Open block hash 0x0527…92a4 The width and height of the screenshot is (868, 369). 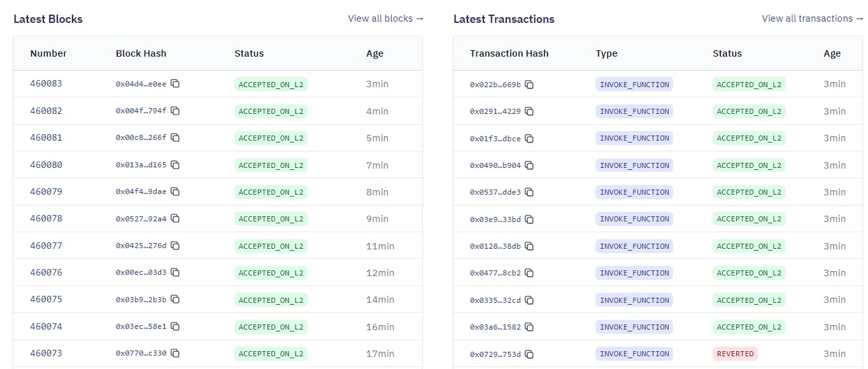pos(141,219)
